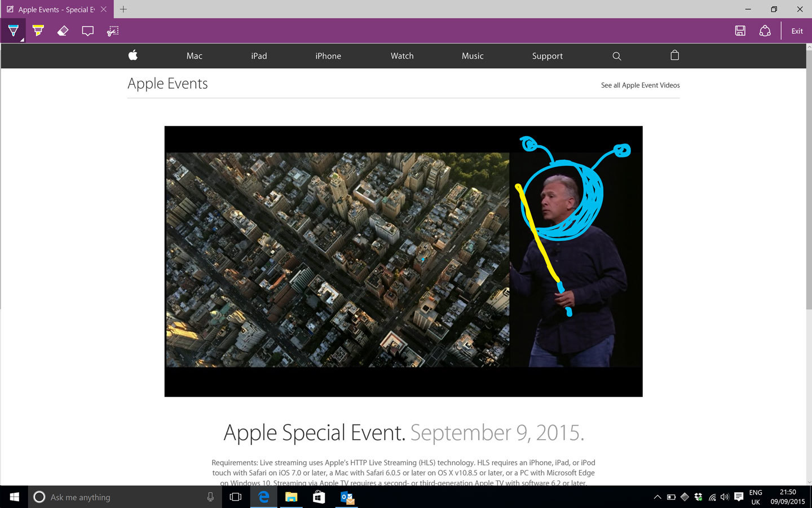Open the Apple site search

click(x=617, y=56)
